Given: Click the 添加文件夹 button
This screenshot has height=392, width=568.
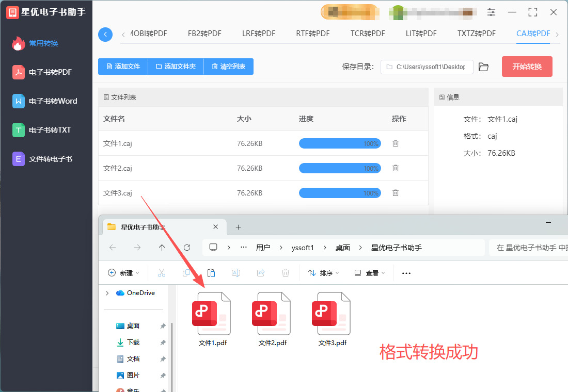Looking at the screenshot, I should (x=176, y=67).
